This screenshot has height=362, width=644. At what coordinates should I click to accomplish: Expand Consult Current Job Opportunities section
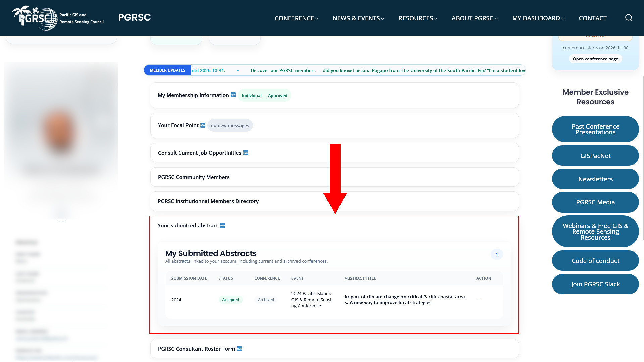point(334,153)
